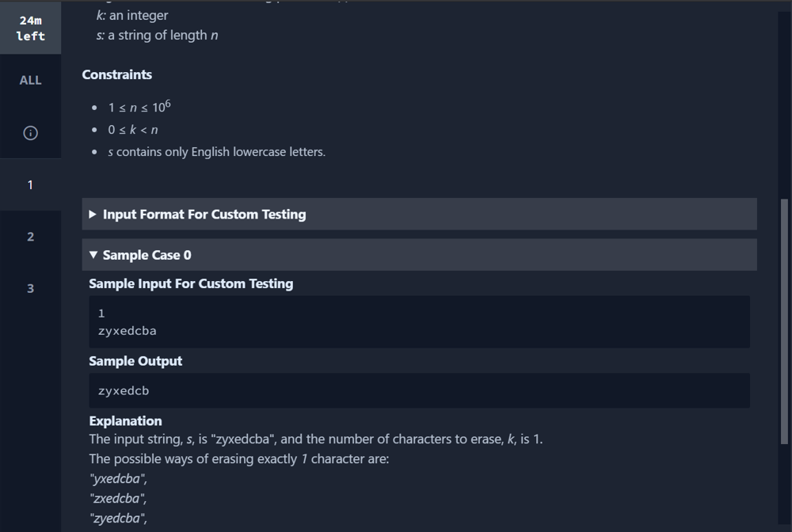Click the vertical scrollbar thumb on right
The width and height of the screenshot is (792, 532).
(784, 321)
